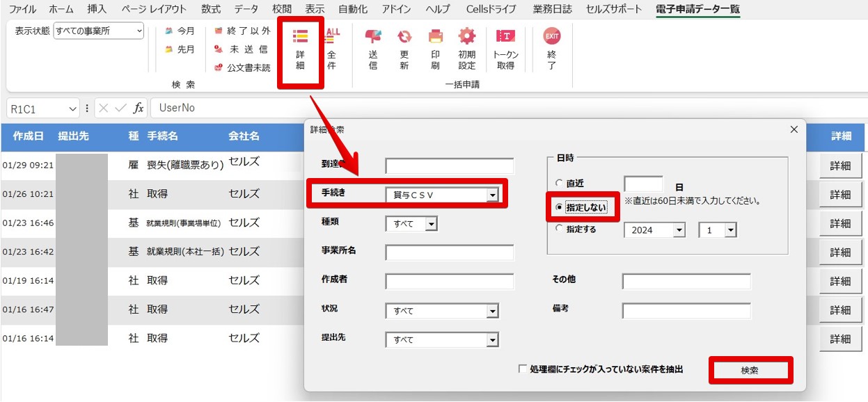This screenshot has height=402, width=868.
Task: Select the 指定しない radio button
Action: pyautogui.click(x=559, y=207)
